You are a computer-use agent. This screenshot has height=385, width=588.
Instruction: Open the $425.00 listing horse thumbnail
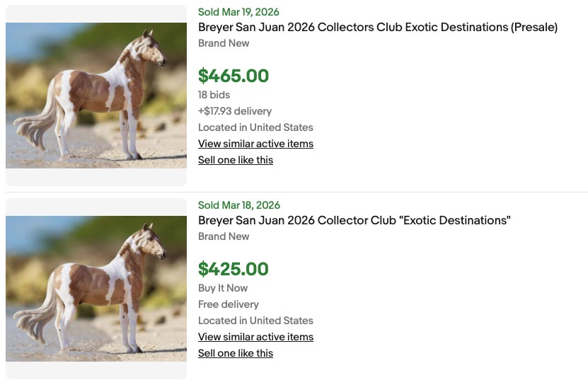(96, 289)
